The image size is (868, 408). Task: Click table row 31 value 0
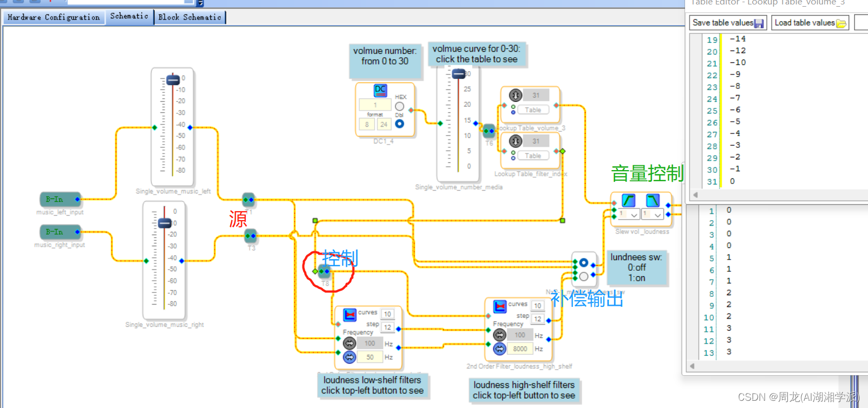coord(732,181)
